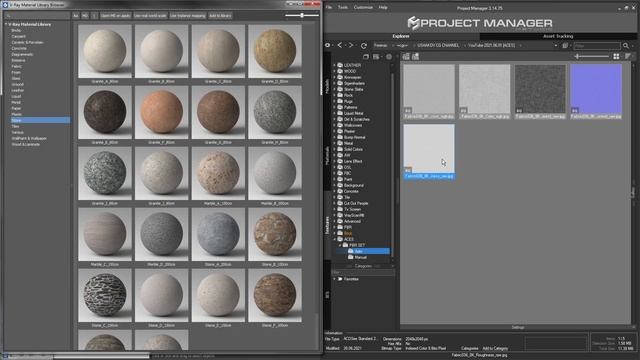Adjust the V-Ray browser thumbnail size slider
This screenshot has height=360, width=640.
click(x=302, y=16)
